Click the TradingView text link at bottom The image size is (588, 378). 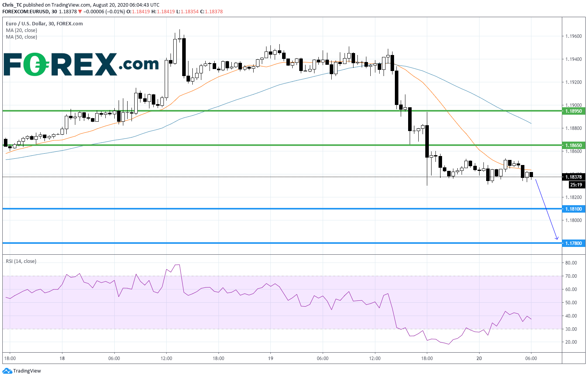coord(27,371)
